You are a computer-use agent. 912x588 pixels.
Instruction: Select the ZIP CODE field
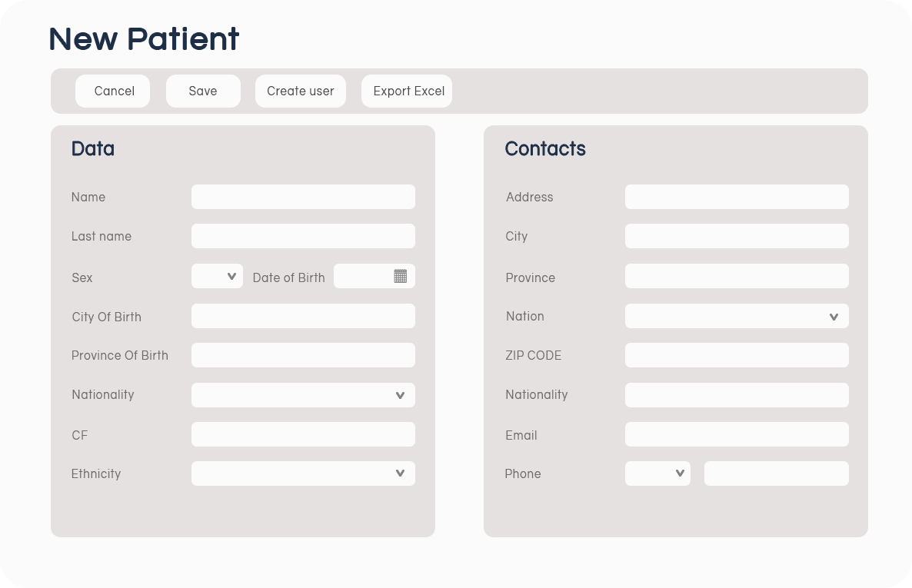click(737, 355)
